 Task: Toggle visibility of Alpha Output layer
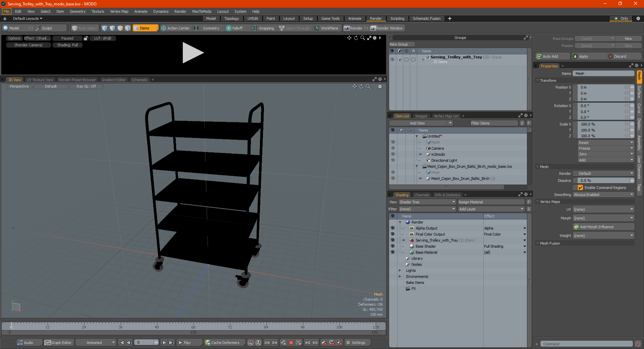pyautogui.click(x=393, y=228)
